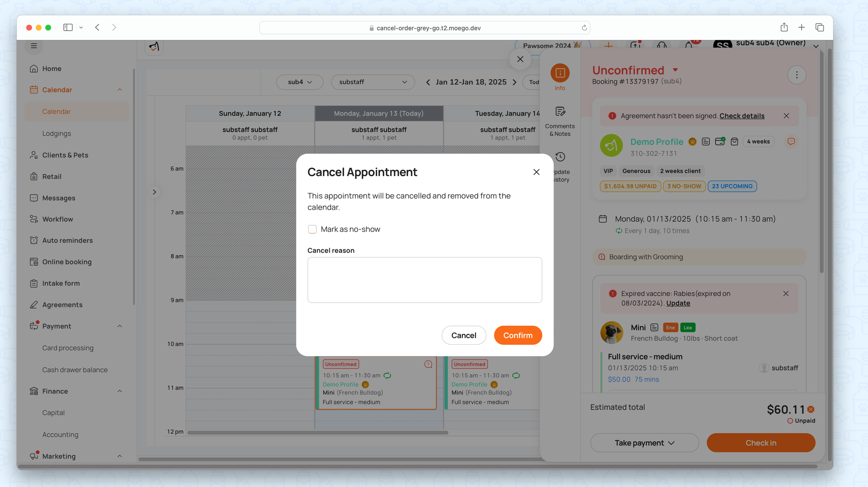Collapse the Payment sidebar section

[120, 326]
